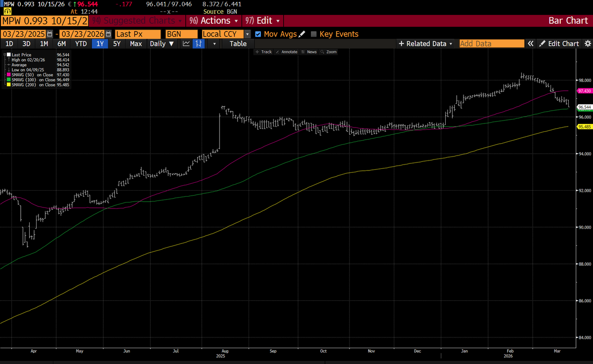Toggle the Mov Avgs checkbox
This screenshot has height=364, width=593.
[x=258, y=34]
